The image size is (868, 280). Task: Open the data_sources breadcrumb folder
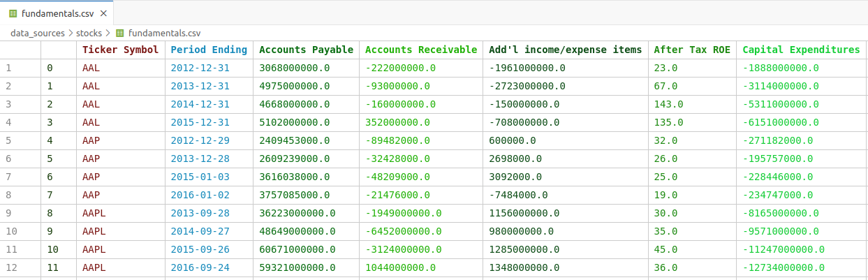click(x=37, y=33)
